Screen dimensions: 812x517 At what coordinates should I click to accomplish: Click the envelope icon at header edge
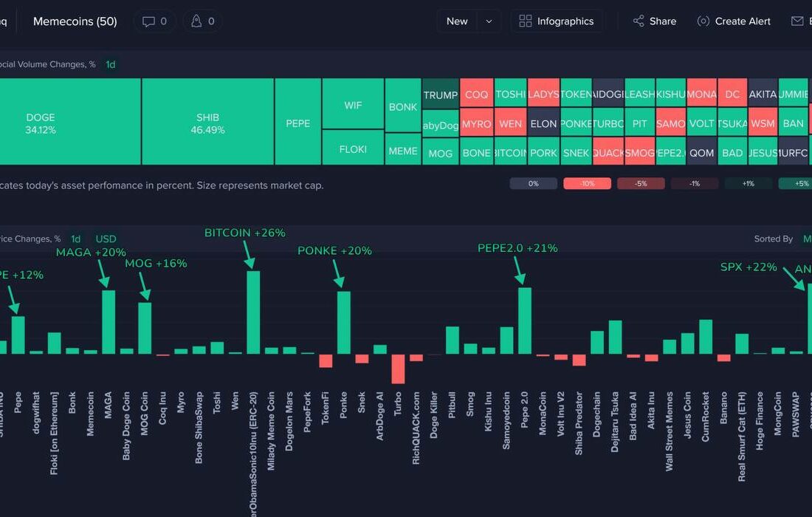[797, 21]
